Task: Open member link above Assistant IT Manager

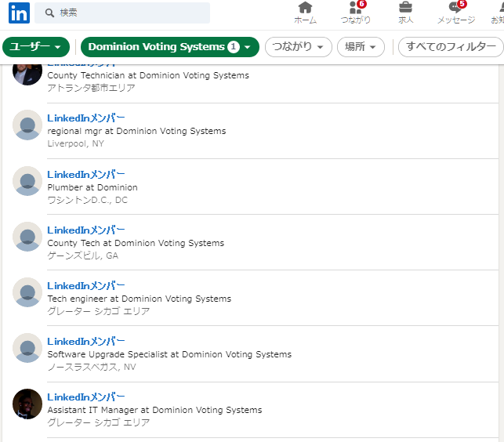Action: (x=85, y=397)
